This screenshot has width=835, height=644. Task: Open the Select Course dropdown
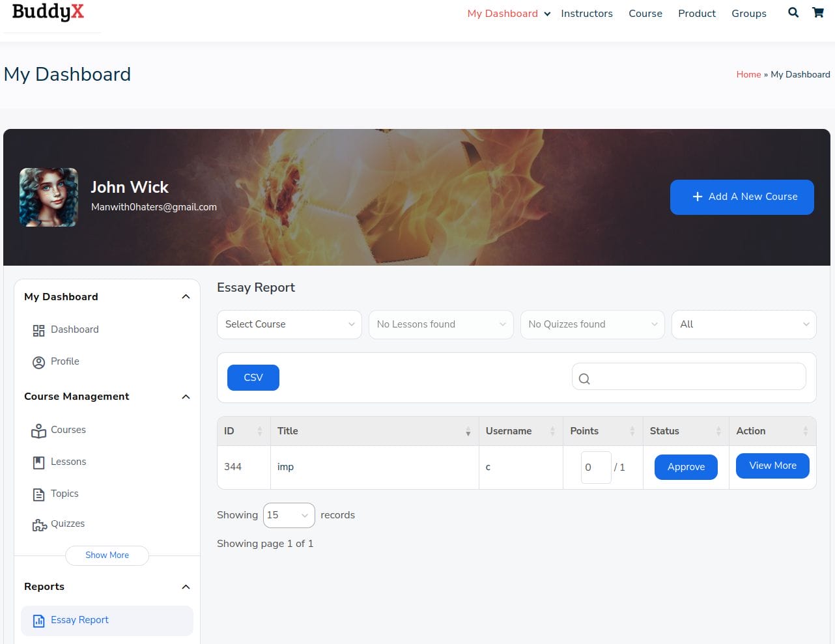[x=289, y=324]
